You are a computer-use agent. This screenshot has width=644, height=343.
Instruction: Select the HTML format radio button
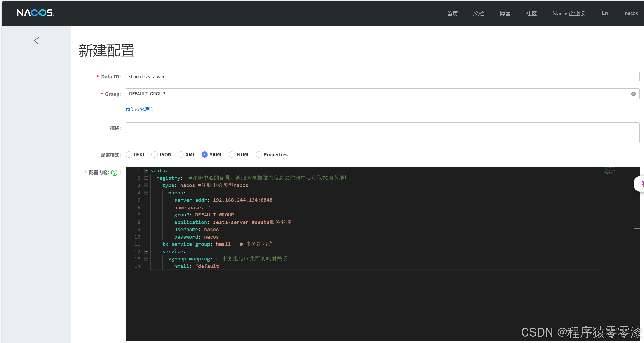tap(232, 154)
